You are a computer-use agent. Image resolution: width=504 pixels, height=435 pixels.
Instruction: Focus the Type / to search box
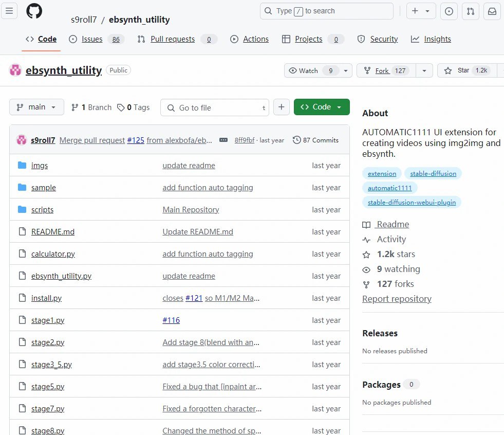coord(327,11)
